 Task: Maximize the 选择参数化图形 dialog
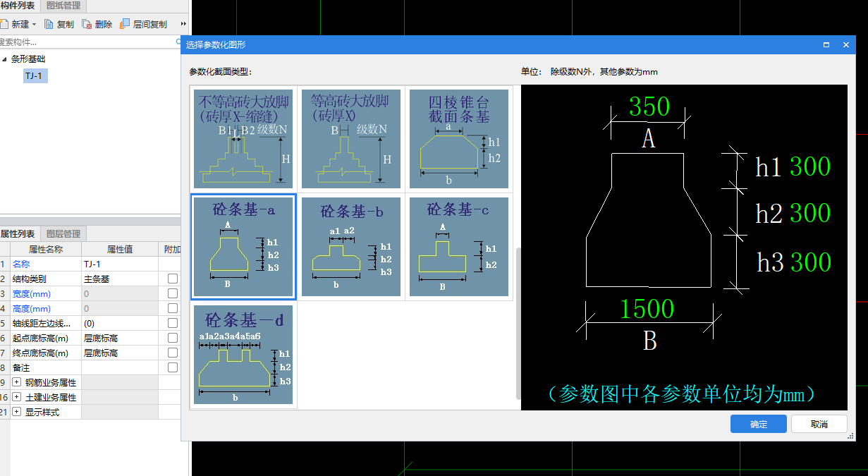point(826,44)
